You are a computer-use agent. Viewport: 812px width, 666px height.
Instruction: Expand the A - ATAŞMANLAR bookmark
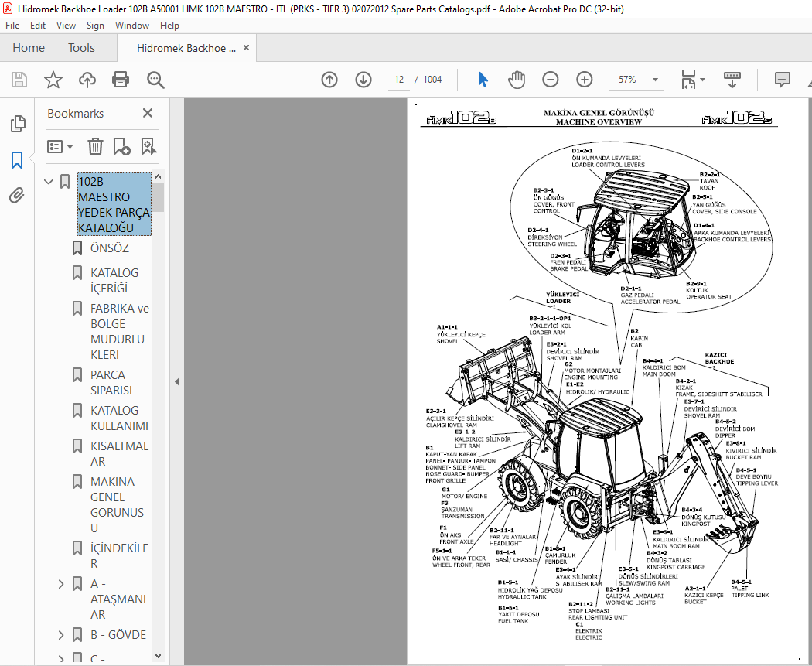[61, 584]
